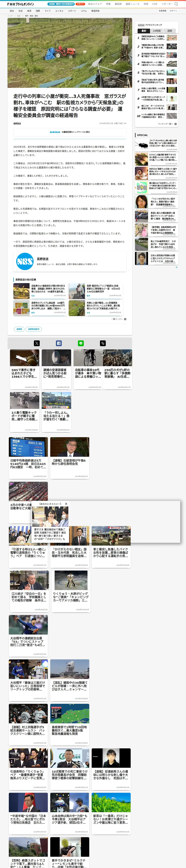Viewport: 186px width, 868px height.
Task: Click the 事件・事故・裁判 breadcrumb
Action: (31, 15)
